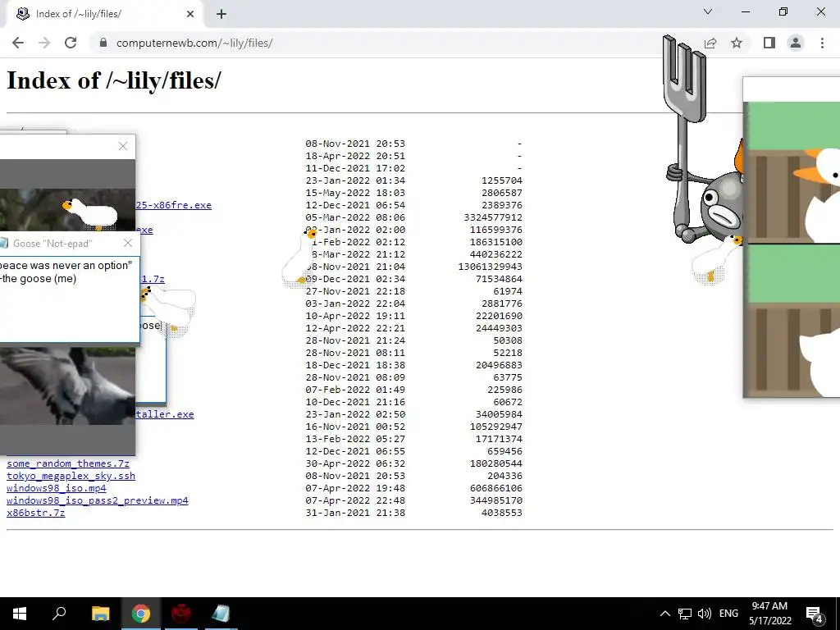
Task: Open Chrome's three-dot menu
Action: (x=822, y=43)
